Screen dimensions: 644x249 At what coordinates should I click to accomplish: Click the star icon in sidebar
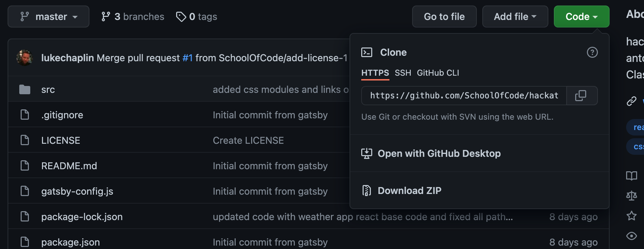coord(632,216)
